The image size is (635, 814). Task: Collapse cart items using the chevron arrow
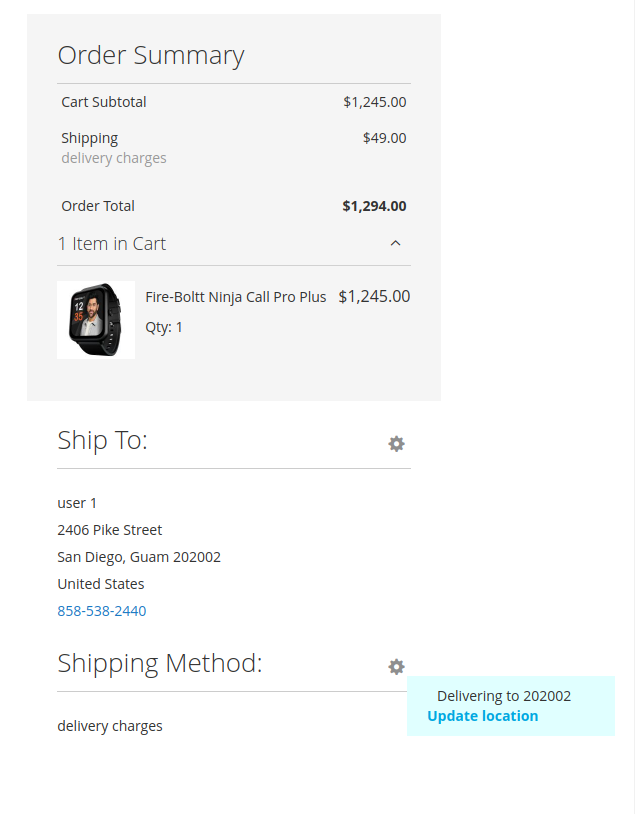click(x=395, y=243)
